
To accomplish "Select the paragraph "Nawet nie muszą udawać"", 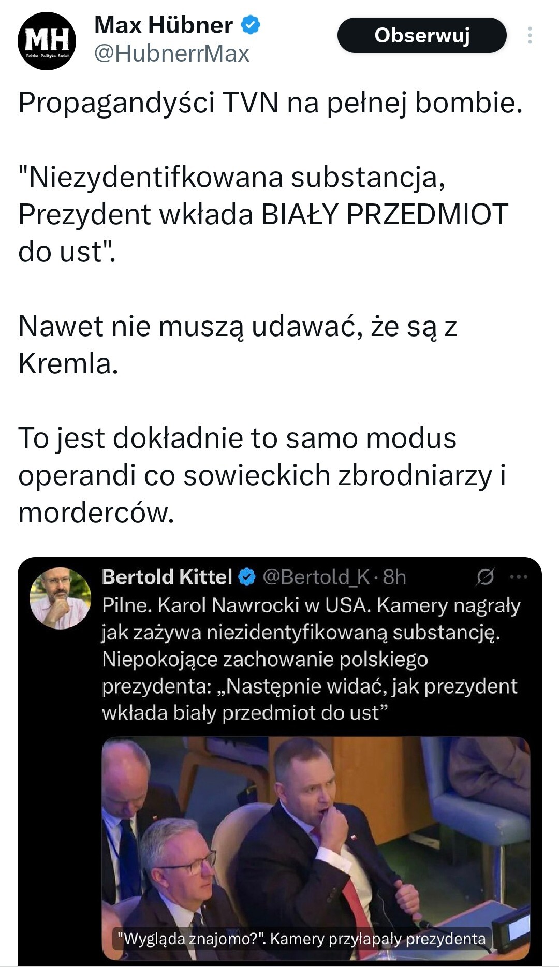I will point(238,345).
